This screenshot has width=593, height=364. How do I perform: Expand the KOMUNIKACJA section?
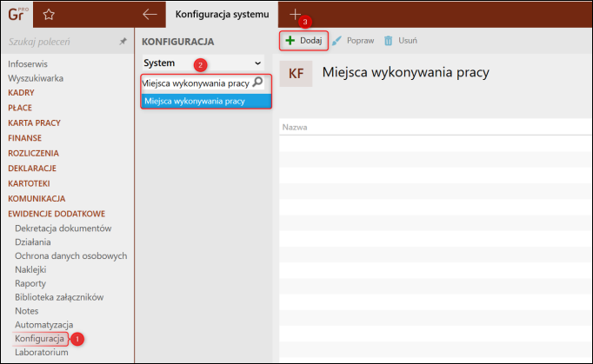pyautogui.click(x=37, y=198)
